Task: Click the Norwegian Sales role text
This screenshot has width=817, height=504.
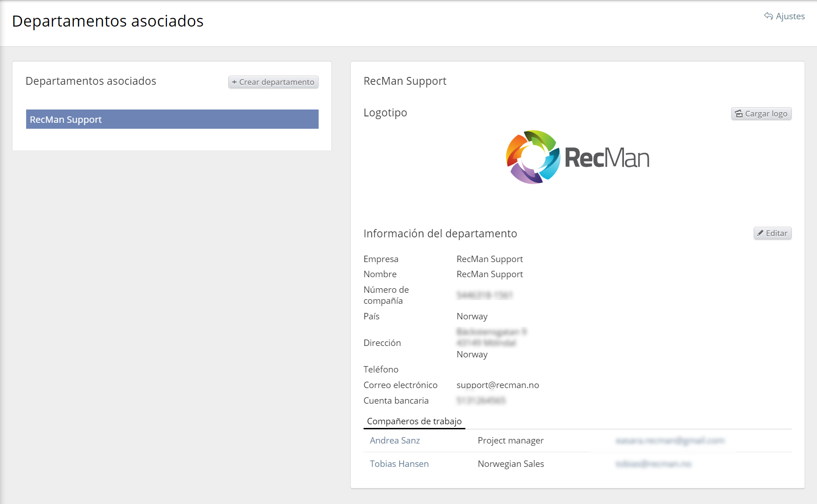Action: (x=511, y=464)
